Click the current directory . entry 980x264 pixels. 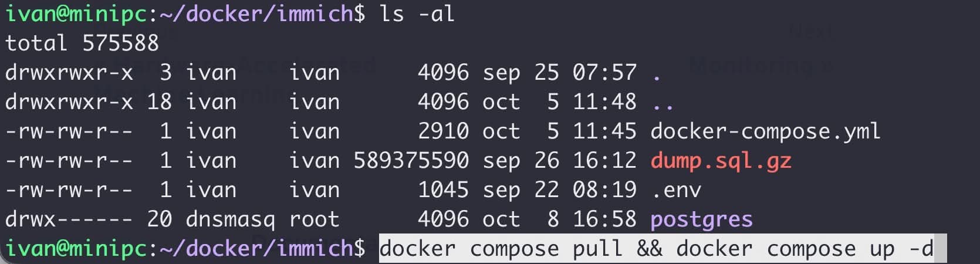tap(657, 73)
